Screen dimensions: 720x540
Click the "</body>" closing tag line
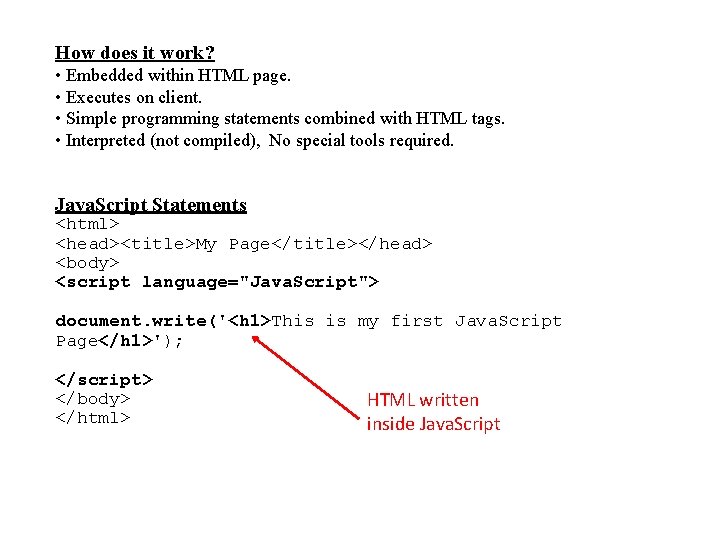(x=93, y=399)
